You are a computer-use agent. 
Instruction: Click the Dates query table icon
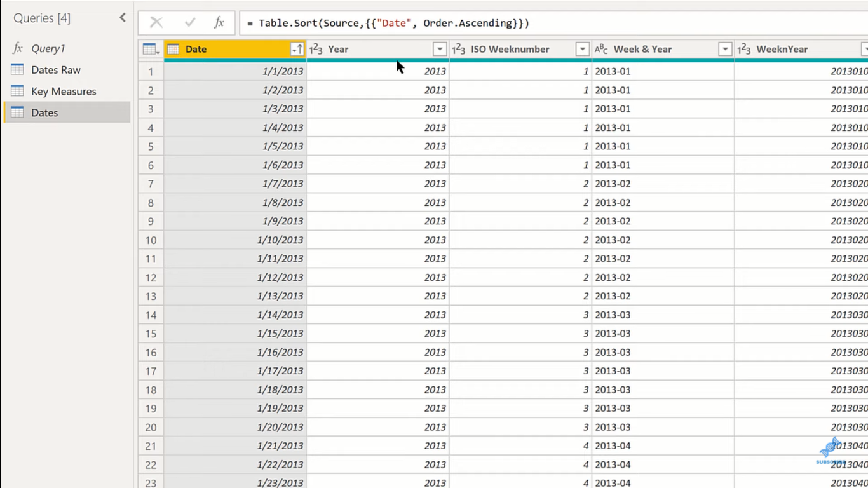[x=17, y=112]
